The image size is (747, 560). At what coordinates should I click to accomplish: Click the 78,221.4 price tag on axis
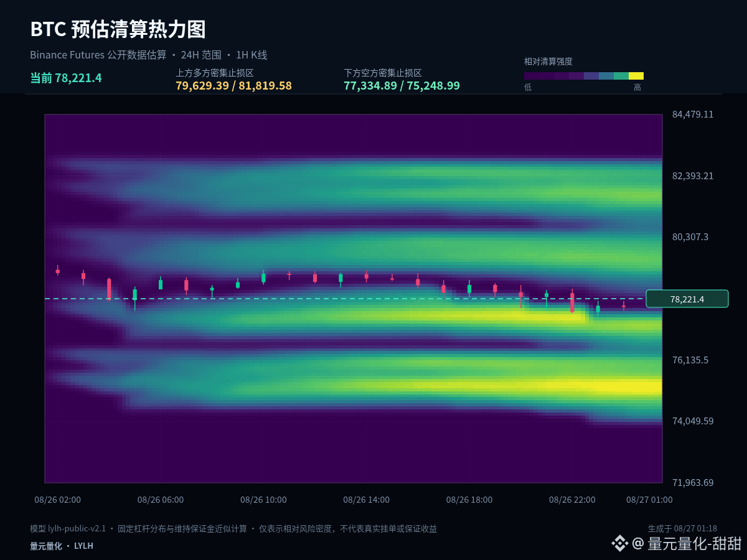[x=687, y=299]
